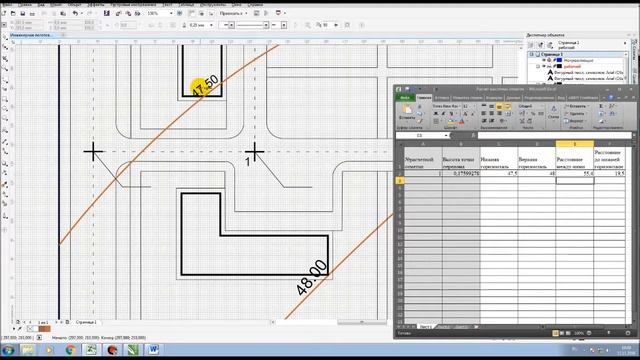
Task: Select the Ellipse tool in CorelDRAW toolbox
Action: tap(5, 109)
